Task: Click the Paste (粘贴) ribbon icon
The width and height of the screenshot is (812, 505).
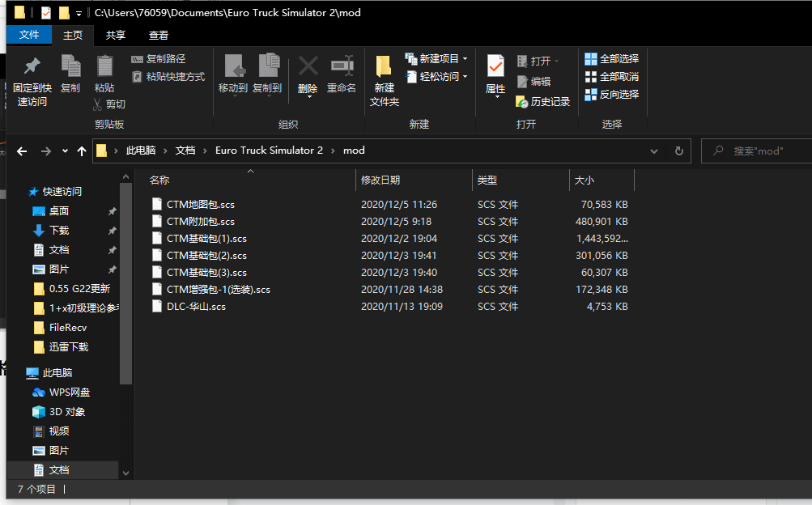Action: (104, 66)
